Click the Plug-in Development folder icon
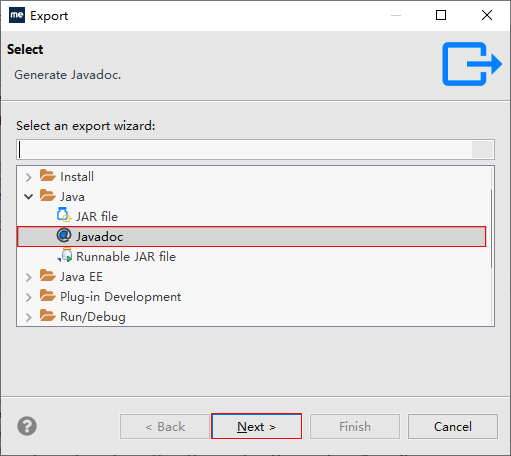 [x=47, y=295]
